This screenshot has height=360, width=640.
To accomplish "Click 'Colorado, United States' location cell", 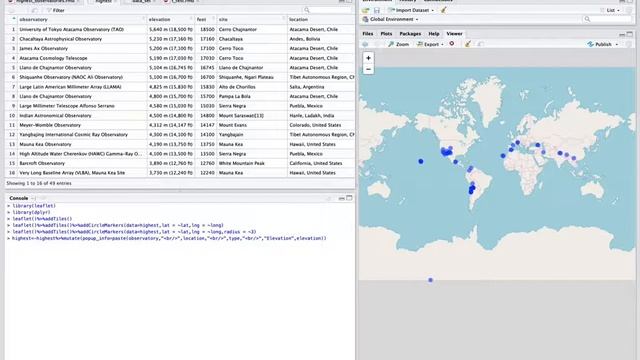I will [321, 125].
